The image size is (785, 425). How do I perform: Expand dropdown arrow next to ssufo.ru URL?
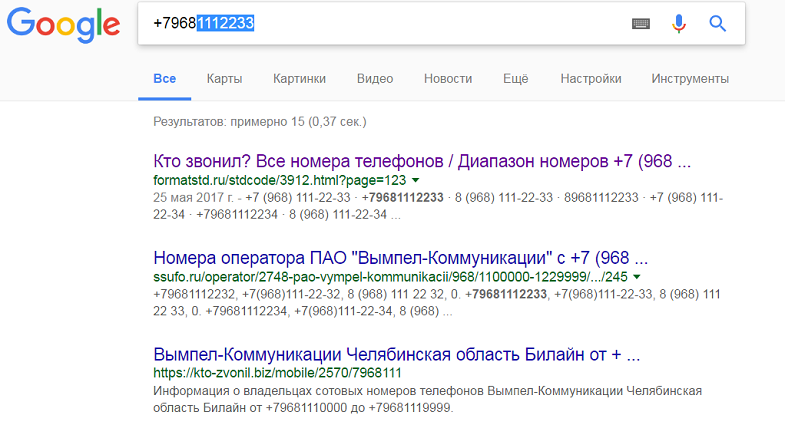637,277
